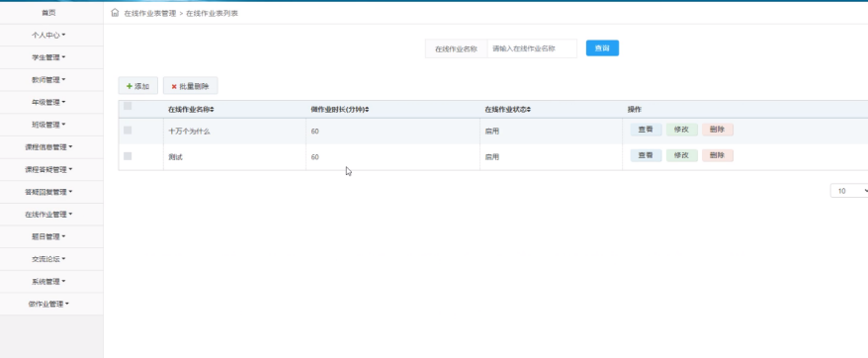Edit 十万个为什么 row via 修改
Image resolution: width=868 pixels, height=358 pixels.
click(x=682, y=130)
